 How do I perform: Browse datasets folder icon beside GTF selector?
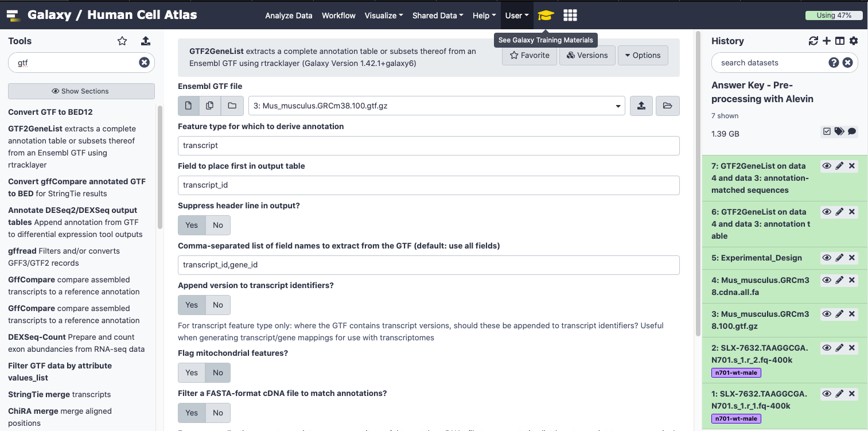coord(667,106)
